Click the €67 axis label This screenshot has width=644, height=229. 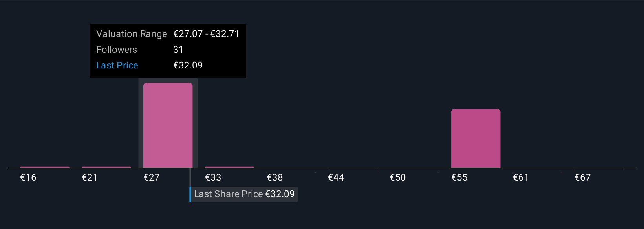[583, 177]
